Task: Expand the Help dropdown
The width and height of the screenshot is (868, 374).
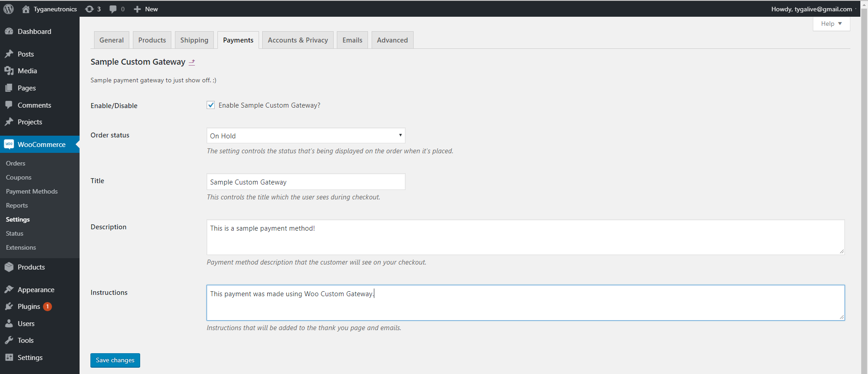Action: point(831,24)
